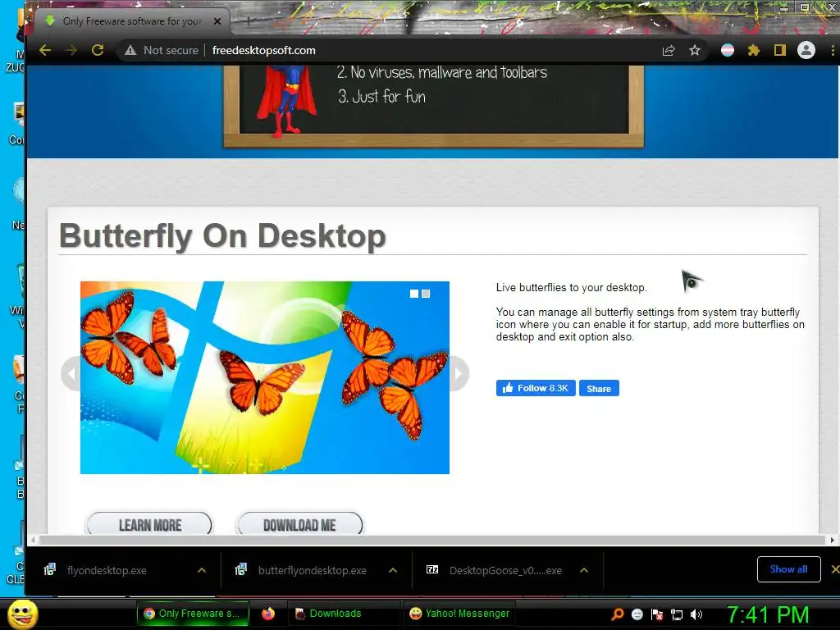Open the Not secure site warning
Screen dimensions: 840x630
click(162, 50)
